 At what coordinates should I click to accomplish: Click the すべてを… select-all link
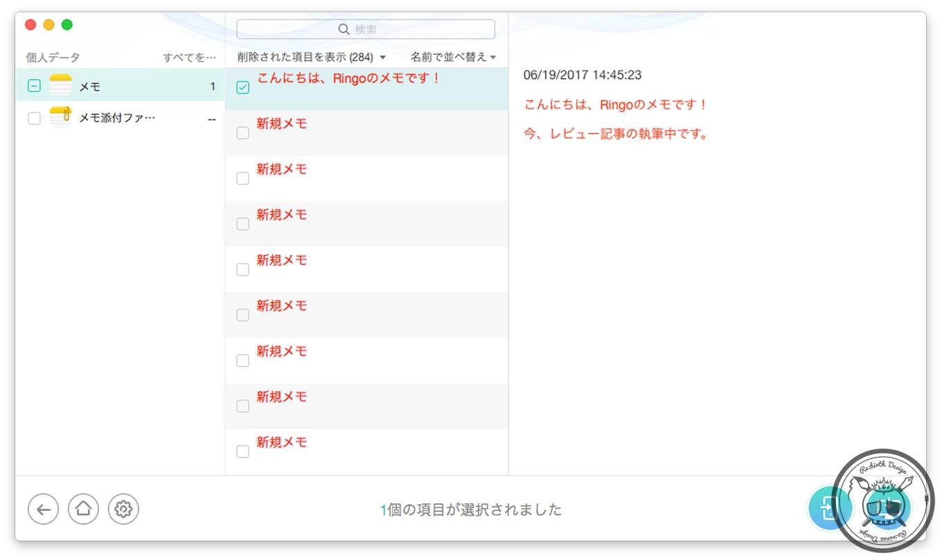point(189,57)
